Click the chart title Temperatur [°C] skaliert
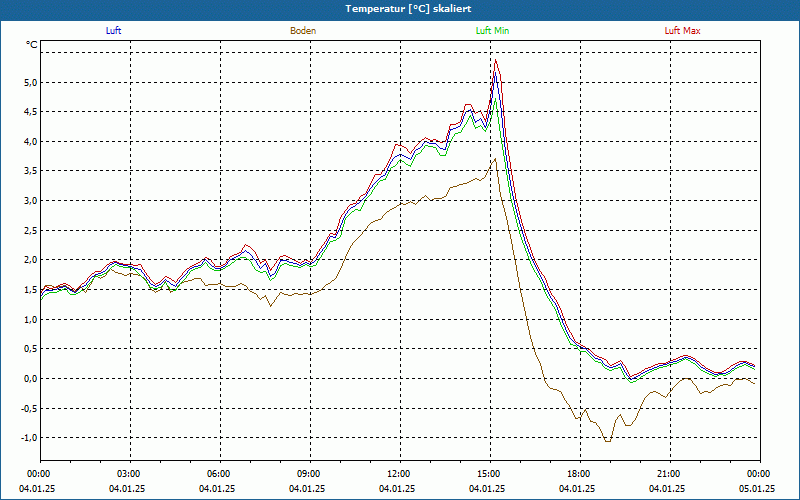 [x=408, y=9]
